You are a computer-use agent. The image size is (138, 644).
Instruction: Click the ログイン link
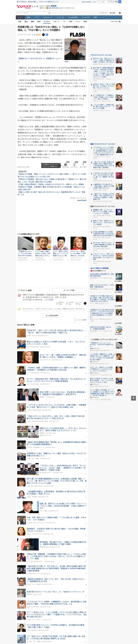tap(42, 8)
